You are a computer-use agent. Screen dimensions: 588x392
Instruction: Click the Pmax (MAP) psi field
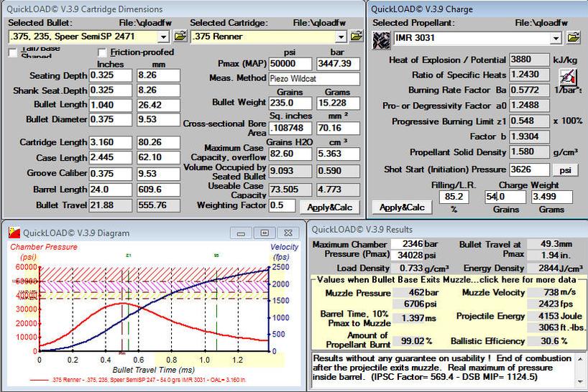(x=290, y=64)
